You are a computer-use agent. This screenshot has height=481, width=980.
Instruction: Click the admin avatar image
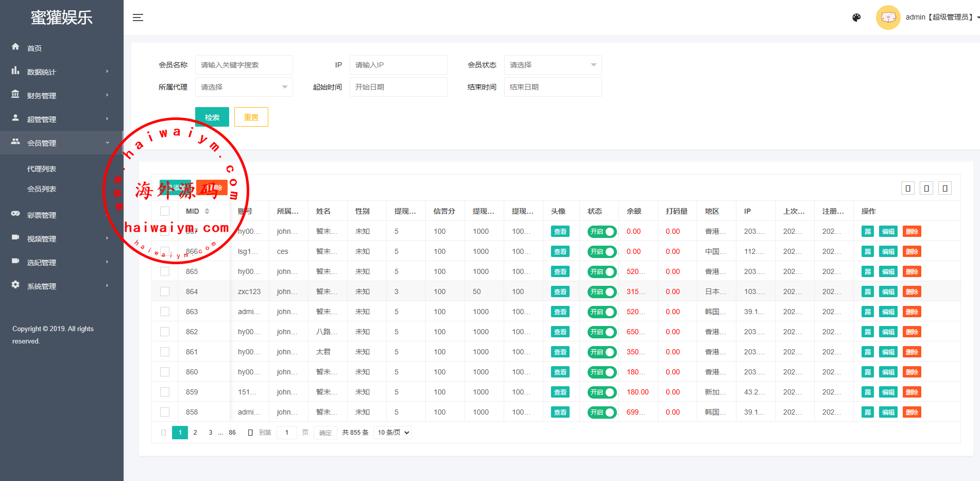tap(888, 18)
